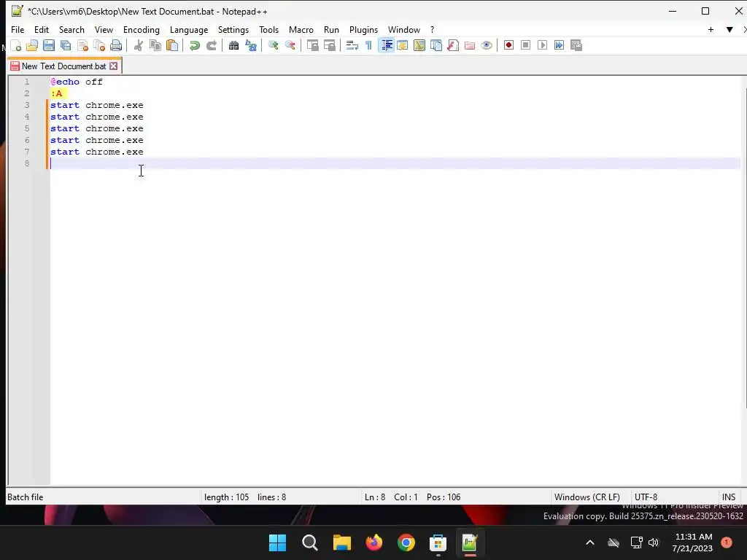
Task: Open the Window menu
Action: click(404, 29)
